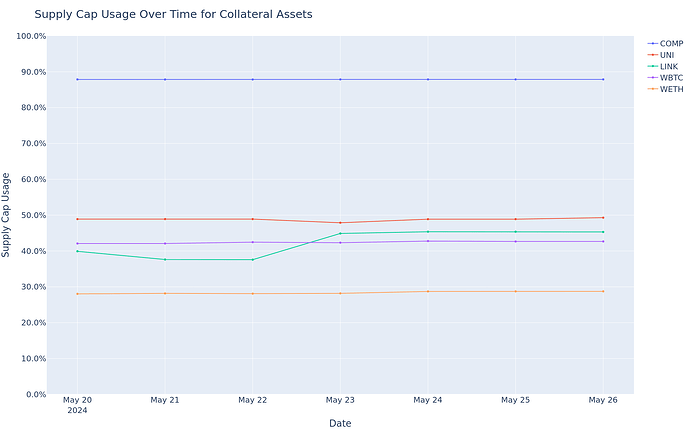
Task: Hide the UNI series via legend label
Action: [x=668, y=55]
